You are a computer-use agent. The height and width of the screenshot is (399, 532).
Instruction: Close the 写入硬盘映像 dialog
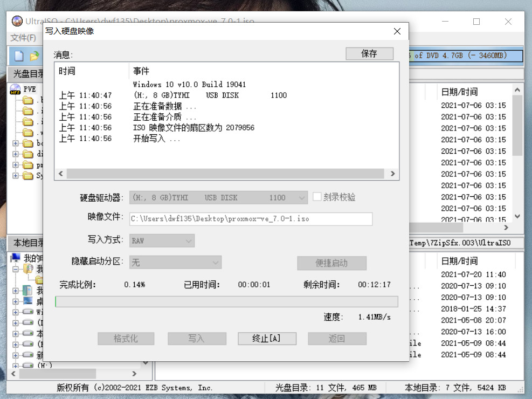tap(397, 31)
